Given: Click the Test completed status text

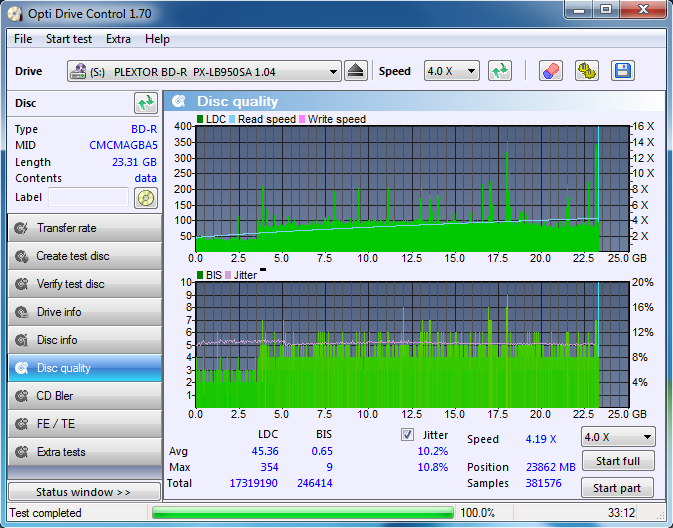Looking at the screenshot, I should click(45, 513).
